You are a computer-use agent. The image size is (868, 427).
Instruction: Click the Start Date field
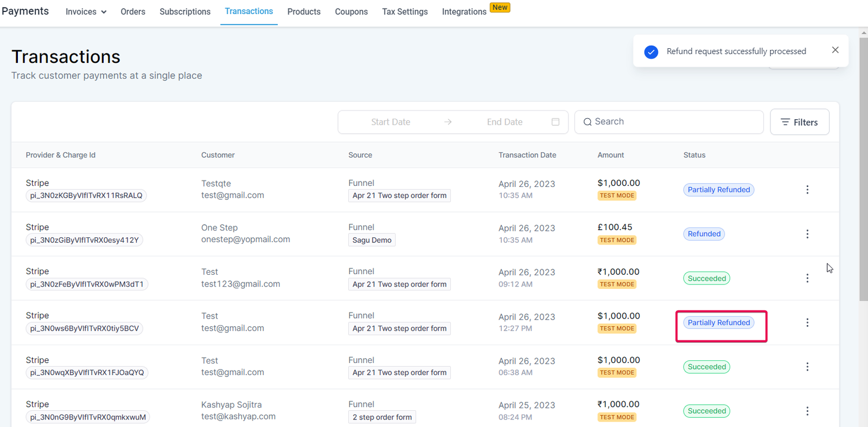click(x=391, y=122)
